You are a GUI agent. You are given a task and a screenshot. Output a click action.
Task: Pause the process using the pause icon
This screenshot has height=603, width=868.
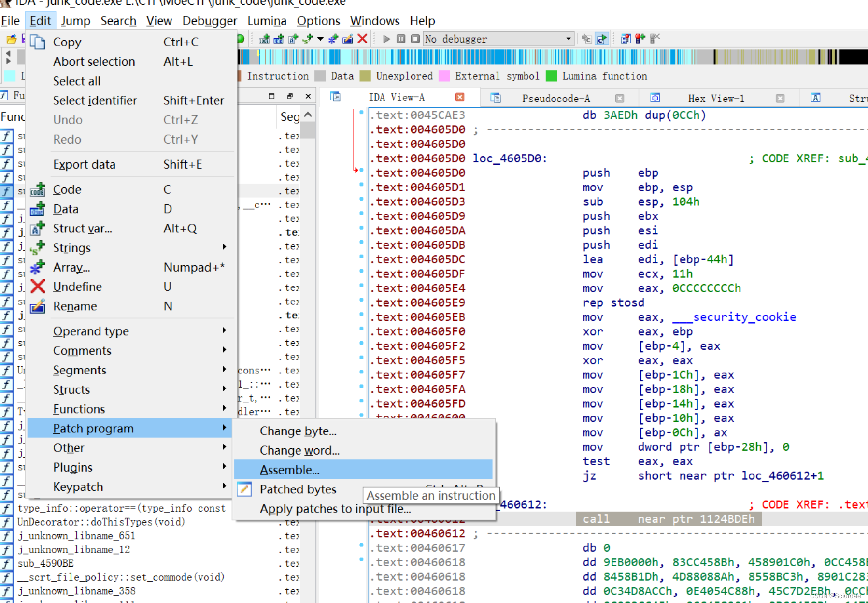(x=401, y=39)
